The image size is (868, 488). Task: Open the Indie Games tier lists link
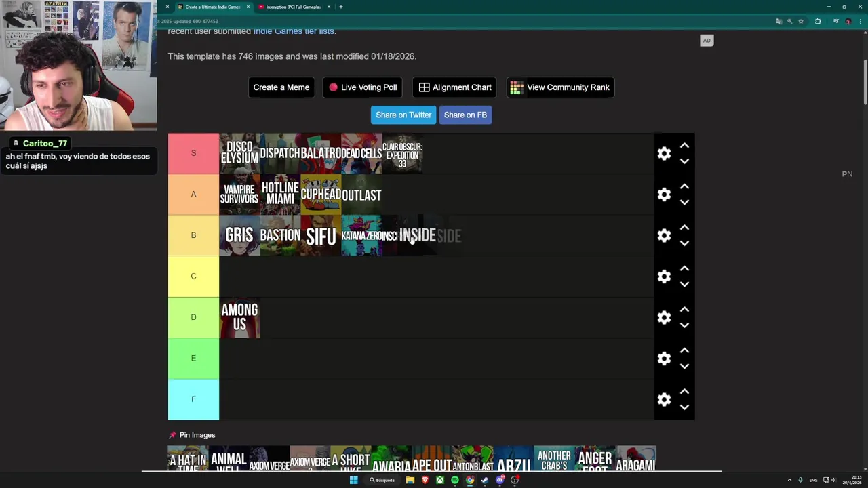click(x=294, y=32)
